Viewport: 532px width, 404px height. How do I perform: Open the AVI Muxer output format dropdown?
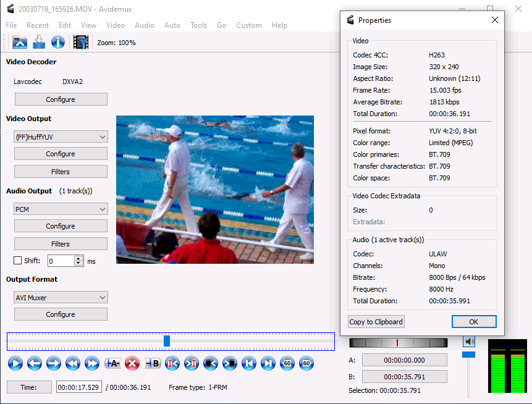coord(61,298)
